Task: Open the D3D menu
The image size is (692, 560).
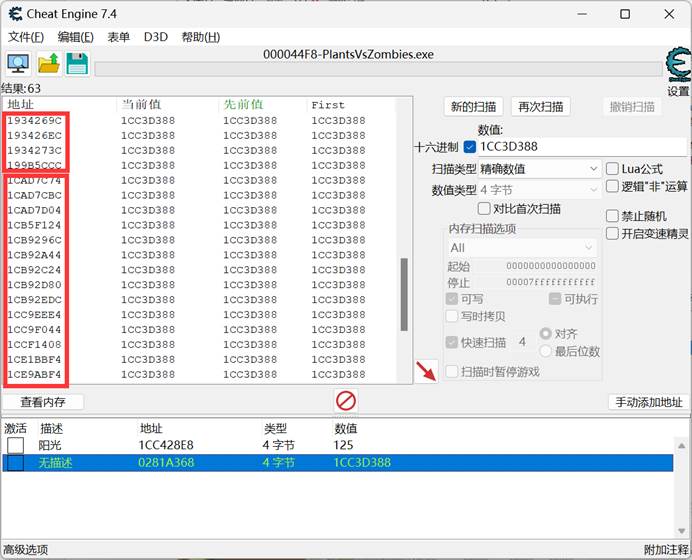Action: [156, 37]
